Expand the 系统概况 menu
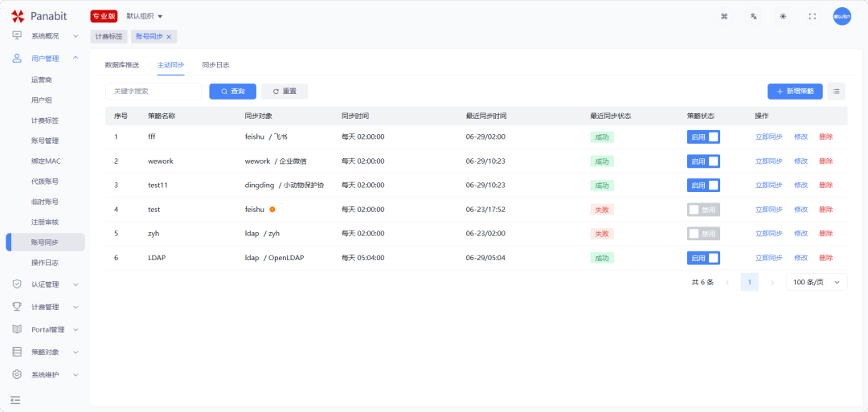 pyautogui.click(x=76, y=36)
